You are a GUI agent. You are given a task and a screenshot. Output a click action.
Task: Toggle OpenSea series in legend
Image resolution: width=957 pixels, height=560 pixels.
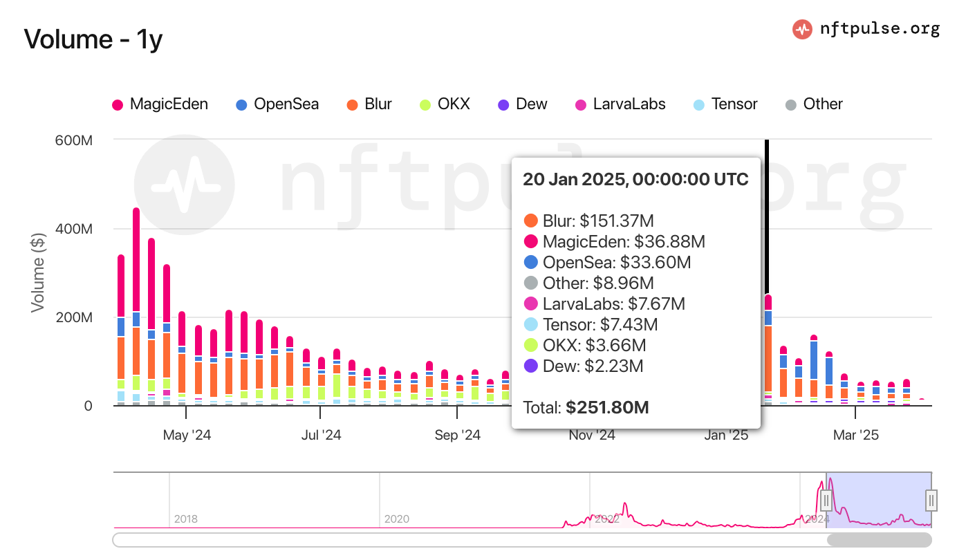point(277,104)
